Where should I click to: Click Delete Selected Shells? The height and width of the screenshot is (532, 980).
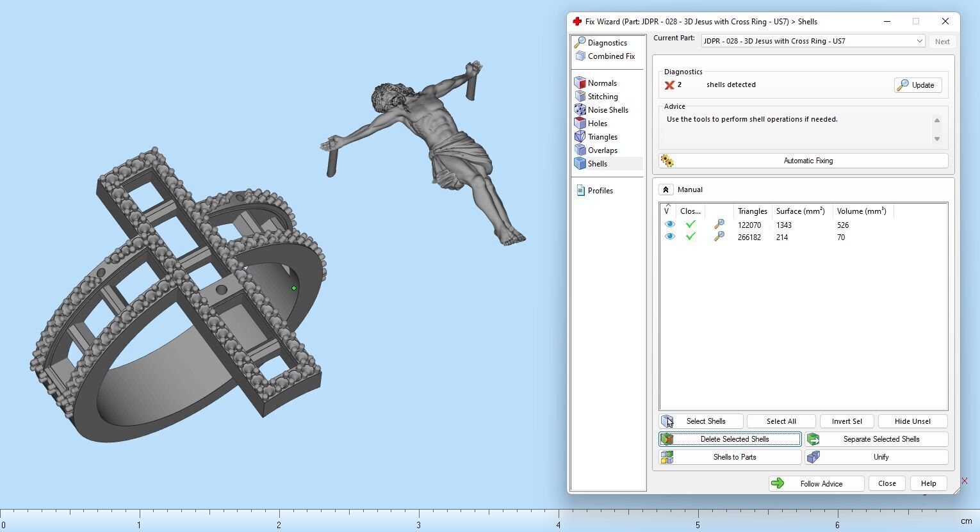pos(730,439)
